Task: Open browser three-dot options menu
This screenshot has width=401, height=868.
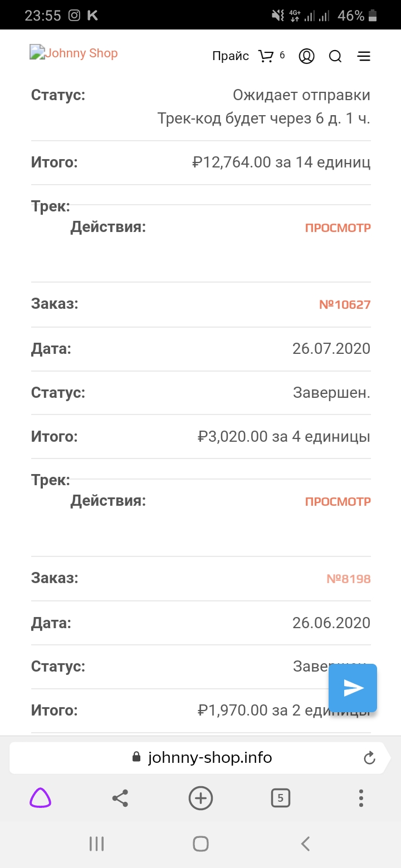Action: click(361, 798)
